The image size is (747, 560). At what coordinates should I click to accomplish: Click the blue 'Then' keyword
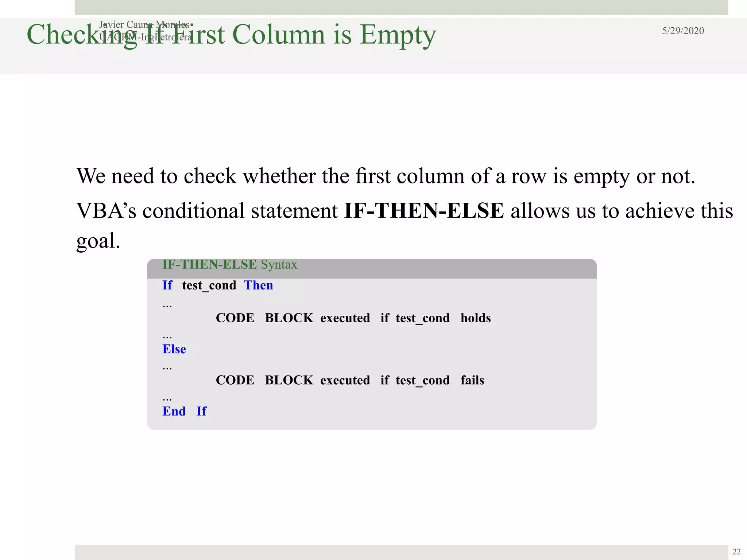pos(258,285)
